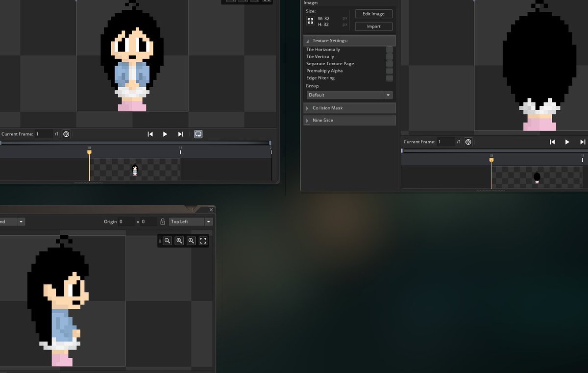Click the drag handle of side-view zoom toolbar
This screenshot has height=373, width=588.
pos(160,241)
